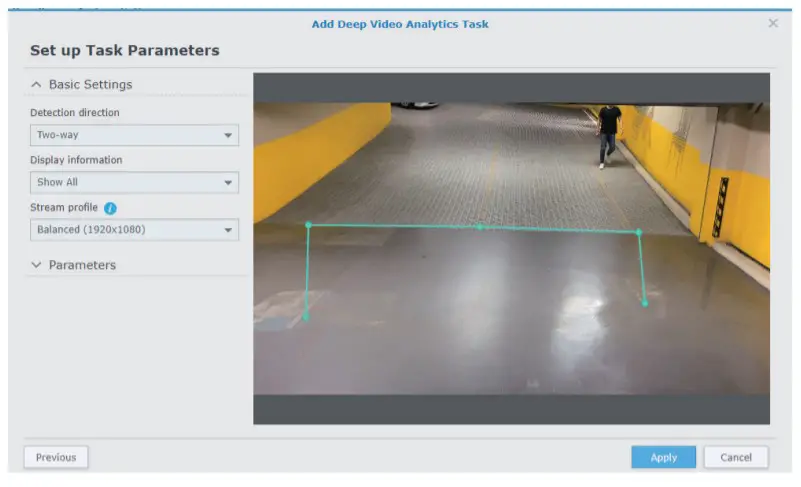Click the Detection direction label

(x=75, y=112)
